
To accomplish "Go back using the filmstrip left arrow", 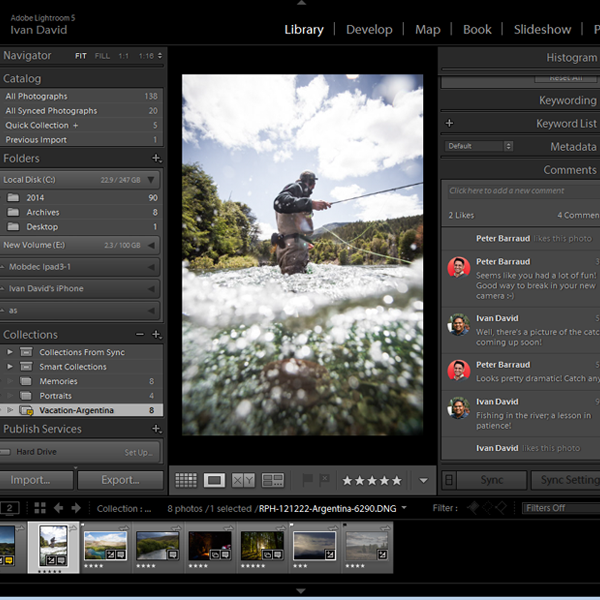I will point(58,508).
